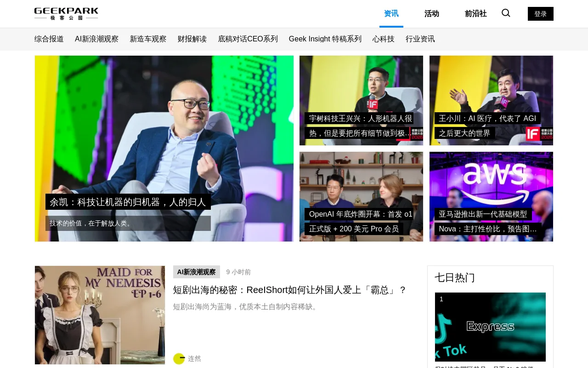Switch to the 前沿社 navigation tab
The image size is (588, 368).
476,14
